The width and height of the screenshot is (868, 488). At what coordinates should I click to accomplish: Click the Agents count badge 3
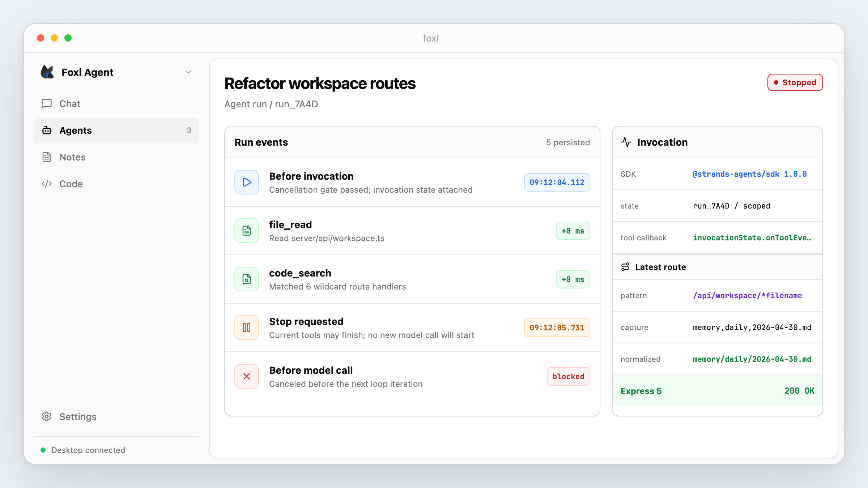pos(189,130)
